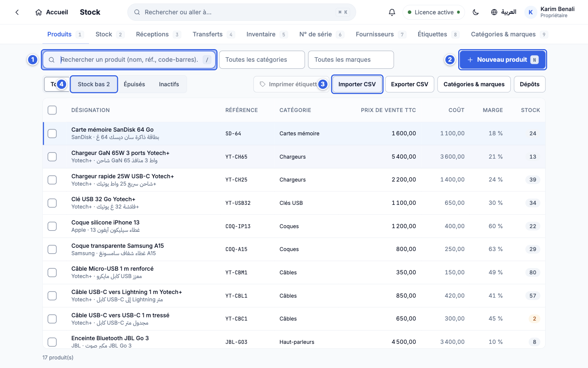Open Étiquettes tab
Screen dimensions: 588x368
point(438,34)
